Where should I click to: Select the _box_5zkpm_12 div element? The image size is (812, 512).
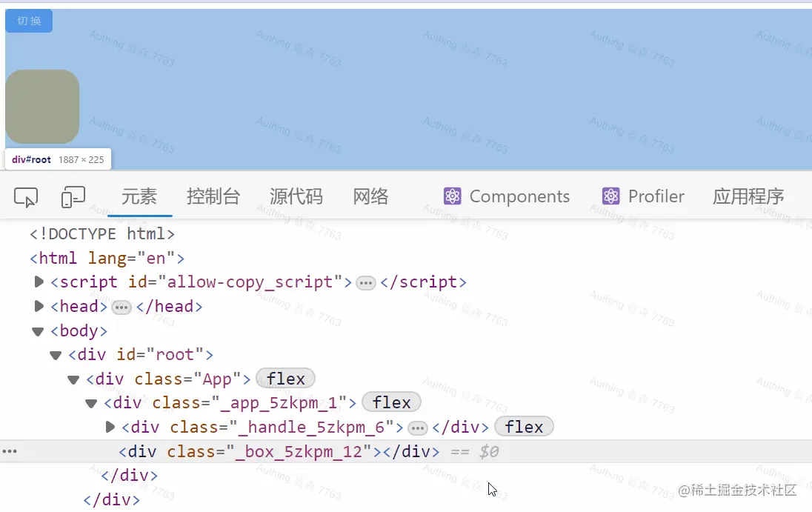click(279, 451)
